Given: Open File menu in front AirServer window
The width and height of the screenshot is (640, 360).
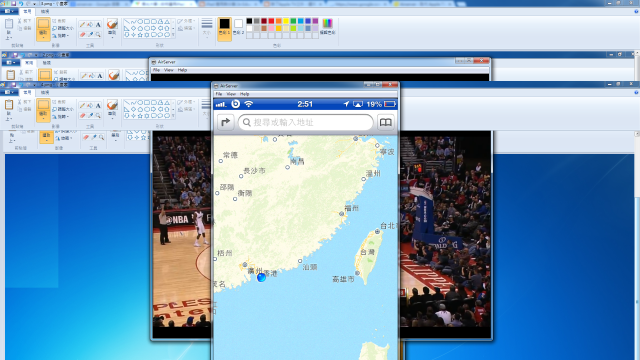Looking at the screenshot, I should tap(219, 94).
